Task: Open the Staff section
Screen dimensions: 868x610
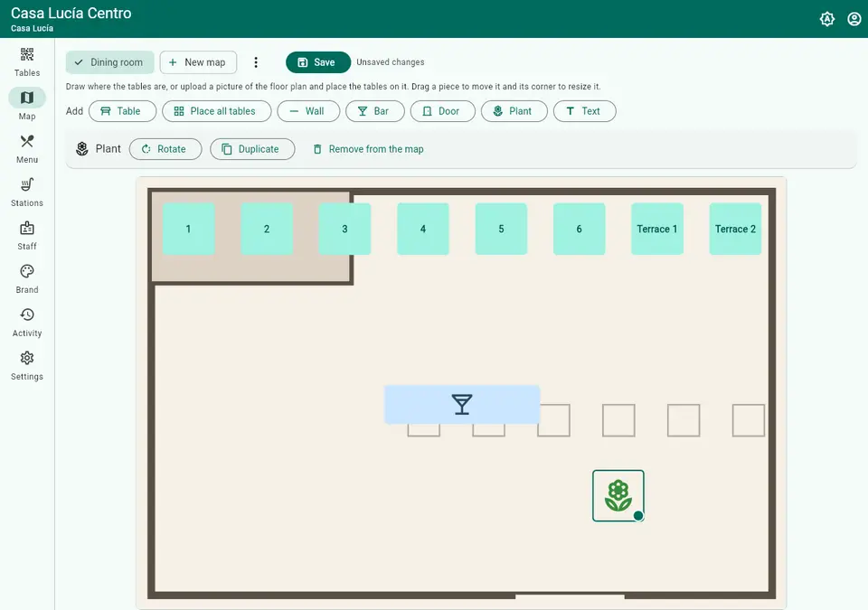Action: [26, 236]
